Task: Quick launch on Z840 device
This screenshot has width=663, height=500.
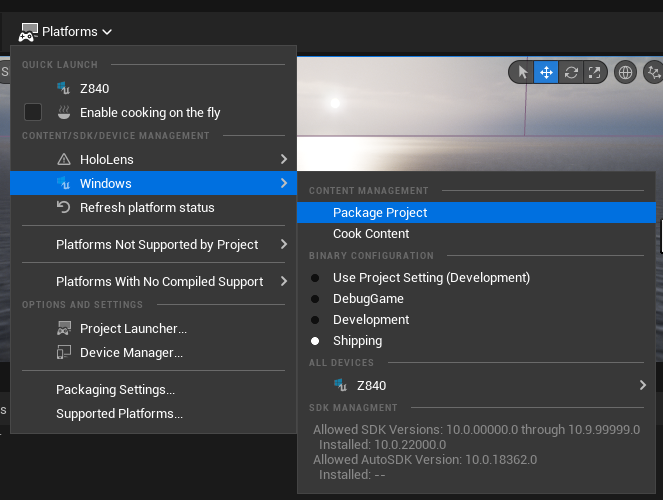Action: tap(94, 89)
